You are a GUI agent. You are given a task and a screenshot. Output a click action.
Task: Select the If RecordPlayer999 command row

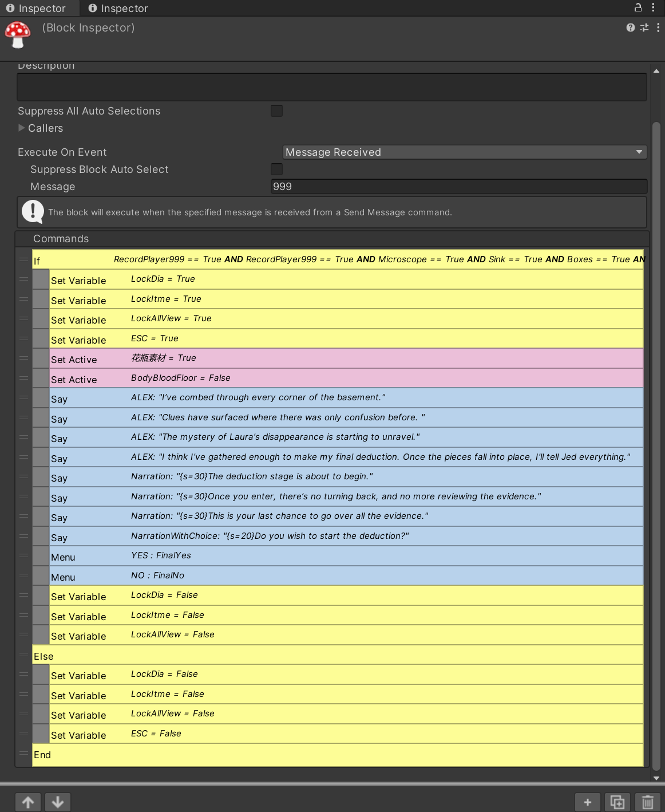tap(338, 259)
